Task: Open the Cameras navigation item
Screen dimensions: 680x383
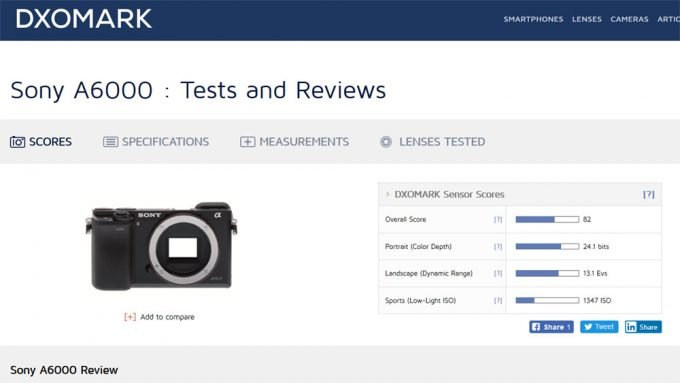Action: click(629, 19)
